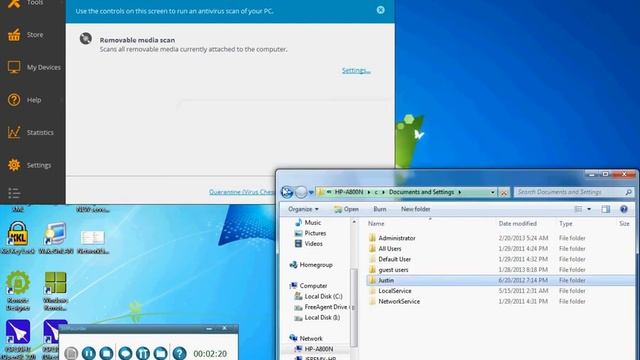This screenshot has height=360, width=640.
Task: Open the Quarantine (Virus Chest) link
Action: point(242,192)
